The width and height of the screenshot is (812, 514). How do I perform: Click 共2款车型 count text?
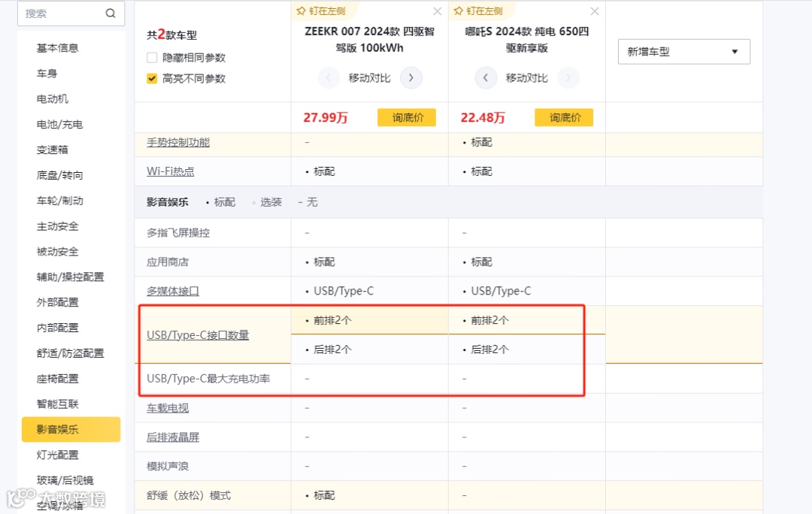point(172,34)
